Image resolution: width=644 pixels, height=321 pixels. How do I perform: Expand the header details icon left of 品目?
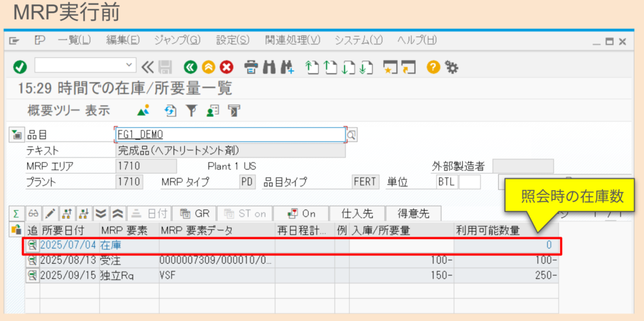(16, 134)
